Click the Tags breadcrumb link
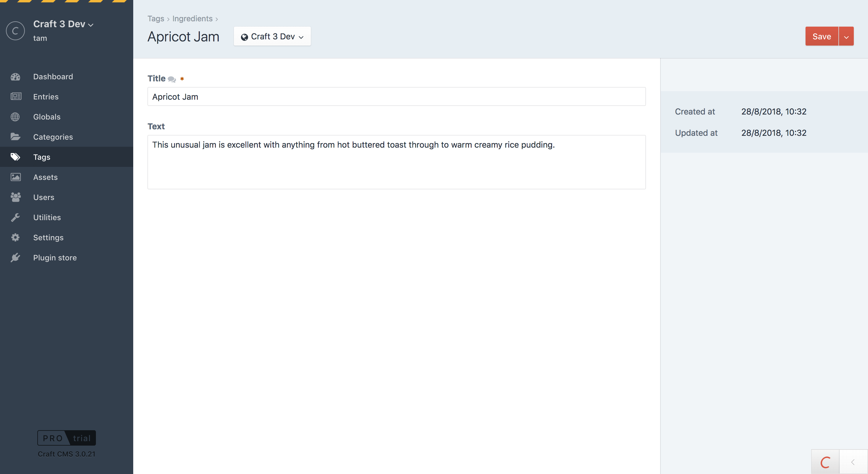 click(x=156, y=19)
